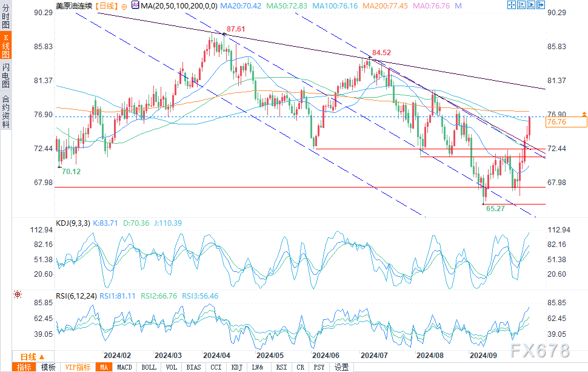Select the 闪电图 side tab

pyautogui.click(x=5, y=75)
